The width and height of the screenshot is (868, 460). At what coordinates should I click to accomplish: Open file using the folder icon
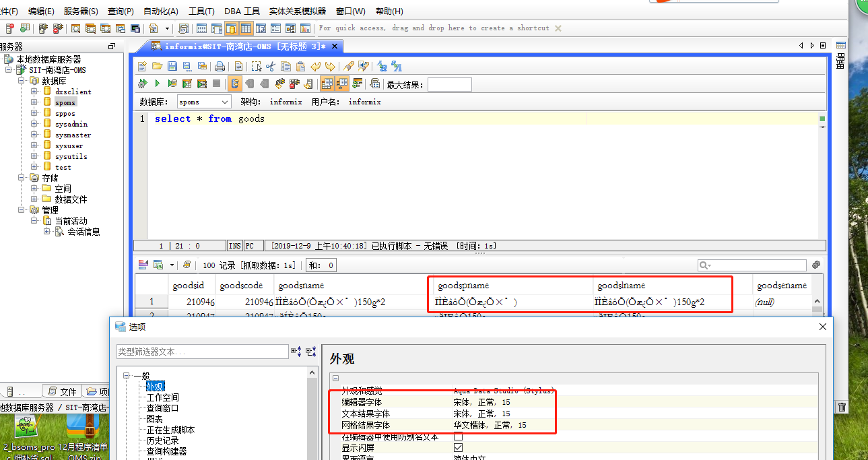click(x=157, y=66)
